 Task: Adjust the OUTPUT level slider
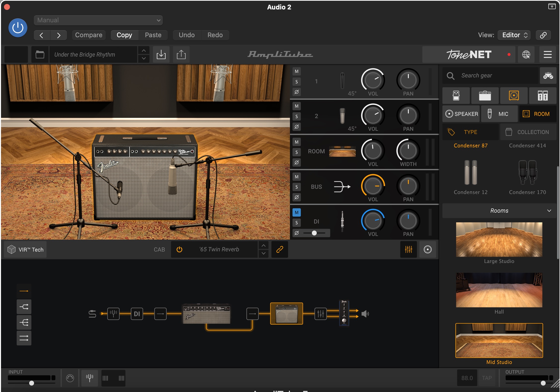[x=543, y=383]
